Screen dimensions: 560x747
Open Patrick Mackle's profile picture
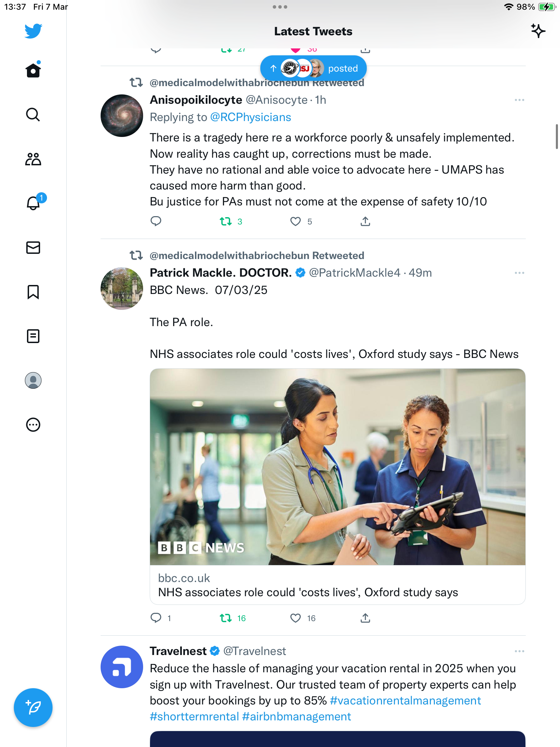[122, 288]
